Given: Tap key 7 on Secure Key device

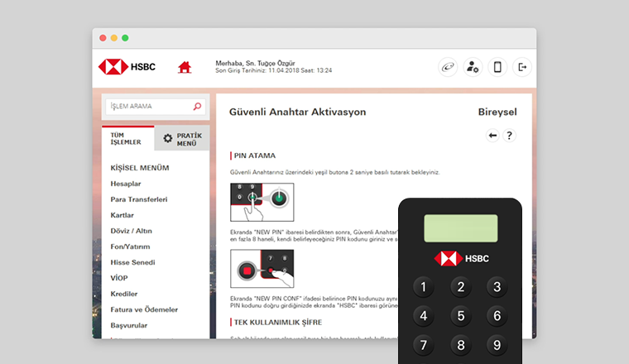Looking at the screenshot, I should tap(423, 345).
